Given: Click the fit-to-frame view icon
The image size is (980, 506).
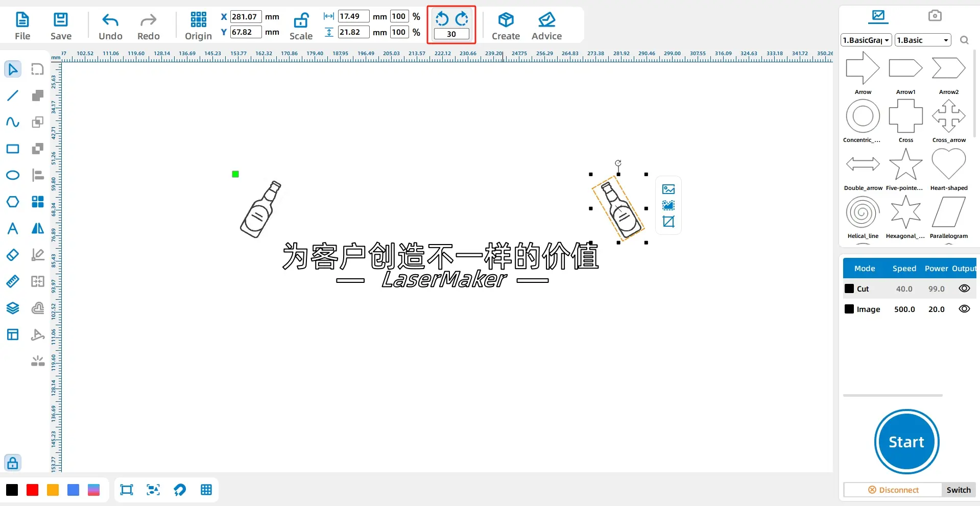Looking at the screenshot, I should (x=127, y=490).
